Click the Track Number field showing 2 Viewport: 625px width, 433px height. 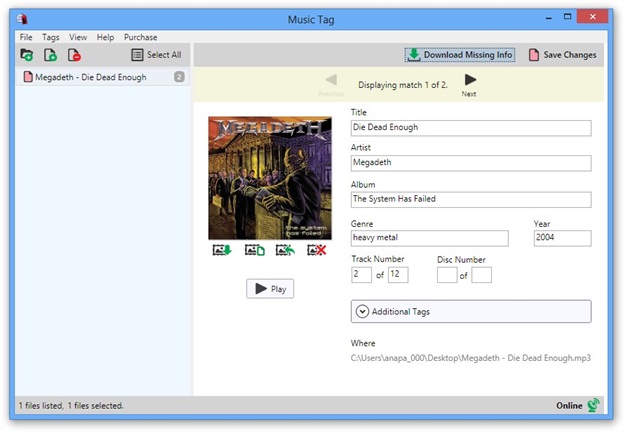click(x=362, y=275)
